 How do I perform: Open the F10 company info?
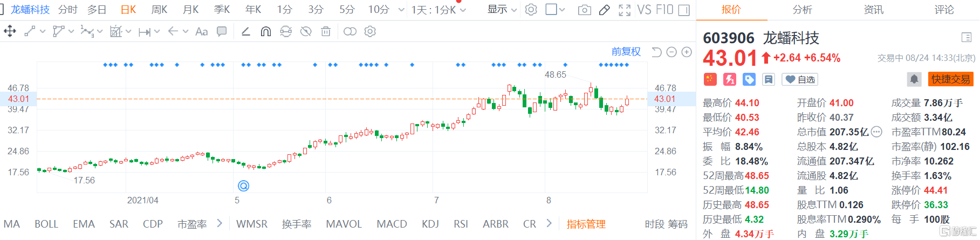[664, 10]
